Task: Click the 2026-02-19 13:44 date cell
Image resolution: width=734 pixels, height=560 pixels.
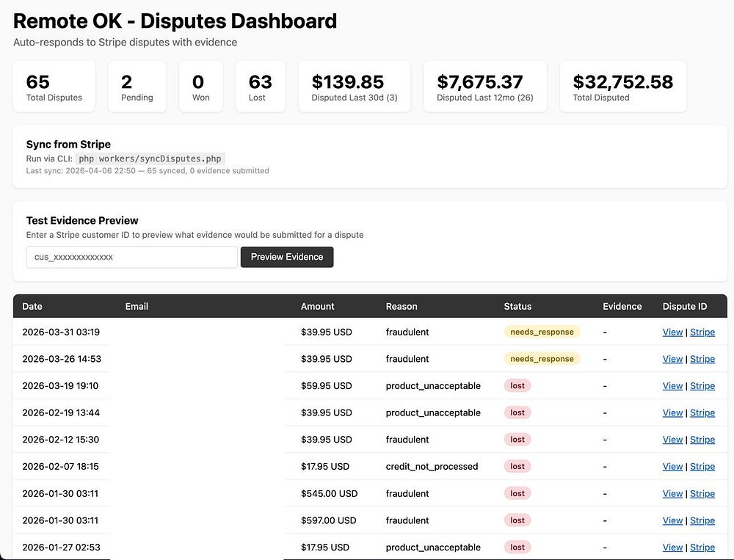Action: (x=61, y=412)
